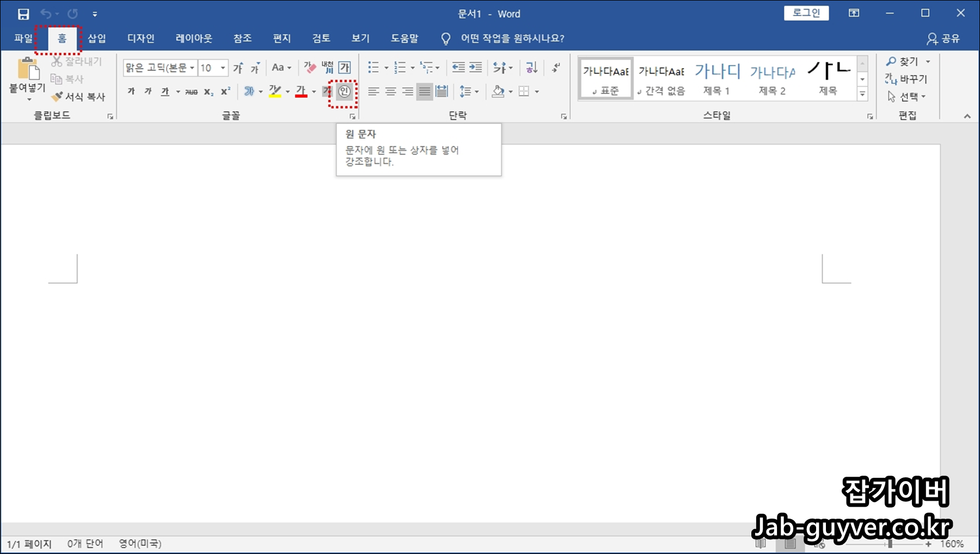Center align the paragraph
980x554 pixels.
click(390, 91)
